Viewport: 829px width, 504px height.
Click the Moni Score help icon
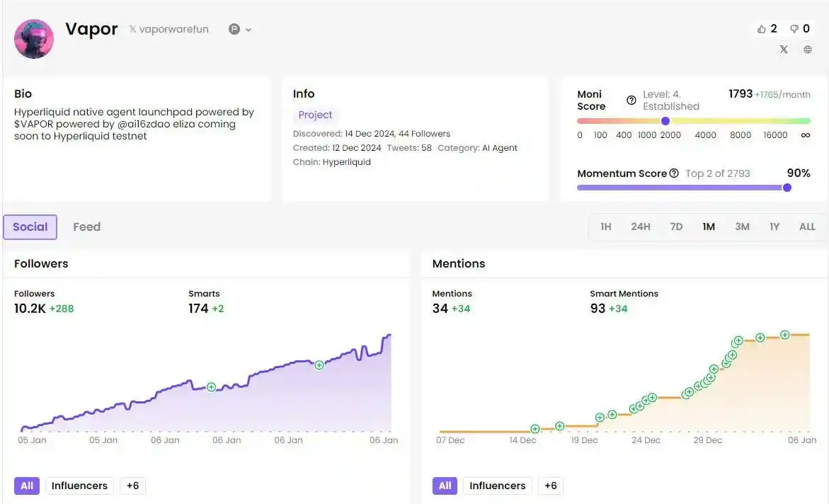coord(631,100)
